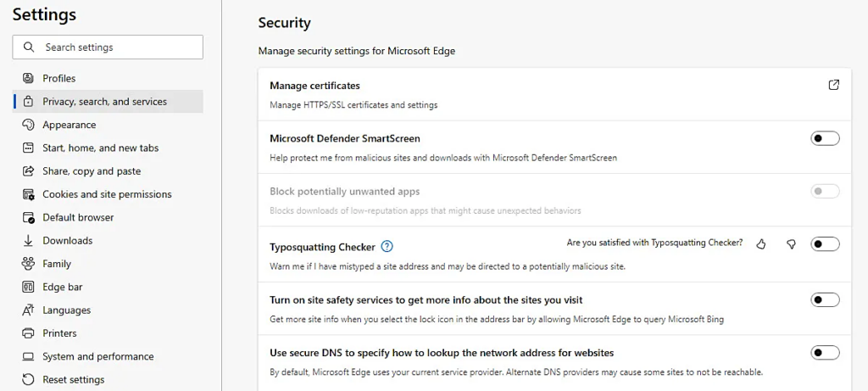Click the Printers icon in sidebar
The image size is (868, 391).
(28, 333)
